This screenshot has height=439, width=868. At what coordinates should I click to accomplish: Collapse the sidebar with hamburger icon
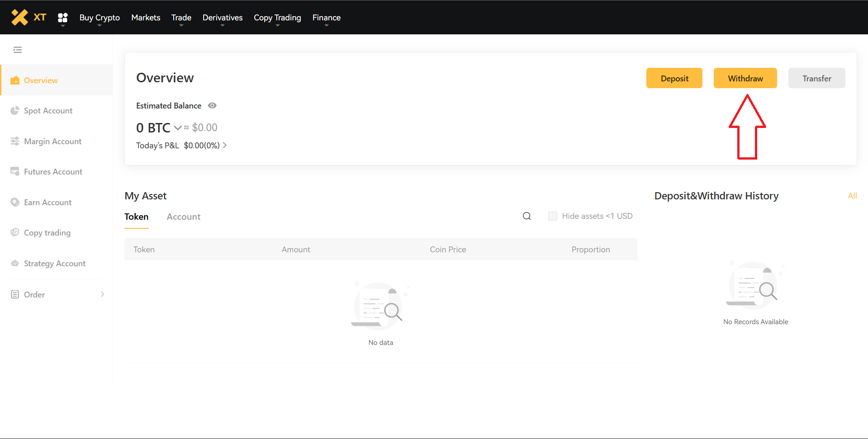(x=18, y=50)
